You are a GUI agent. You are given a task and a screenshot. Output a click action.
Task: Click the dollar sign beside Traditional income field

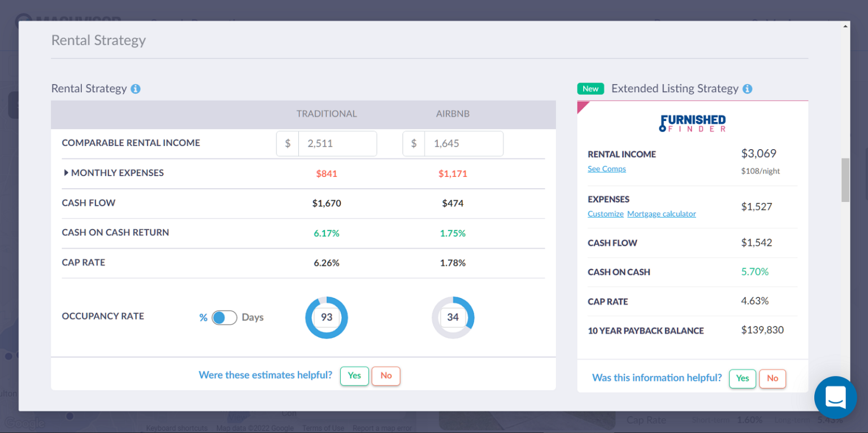[x=287, y=144]
